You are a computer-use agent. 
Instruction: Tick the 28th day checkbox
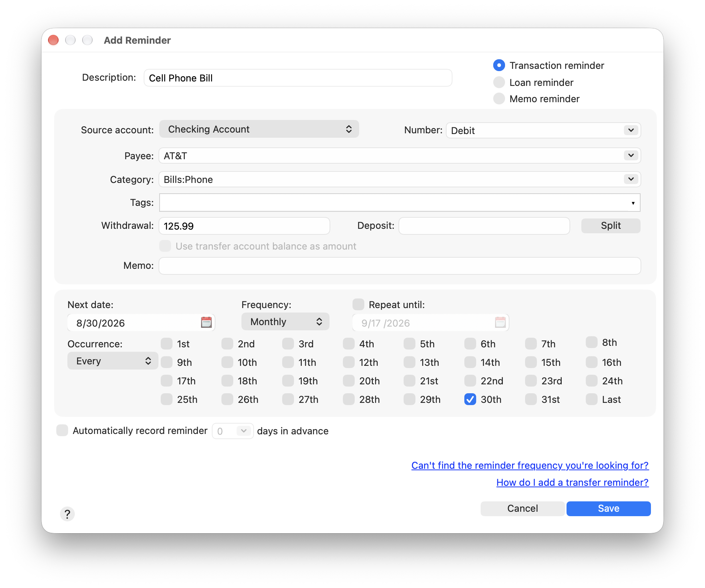348,399
